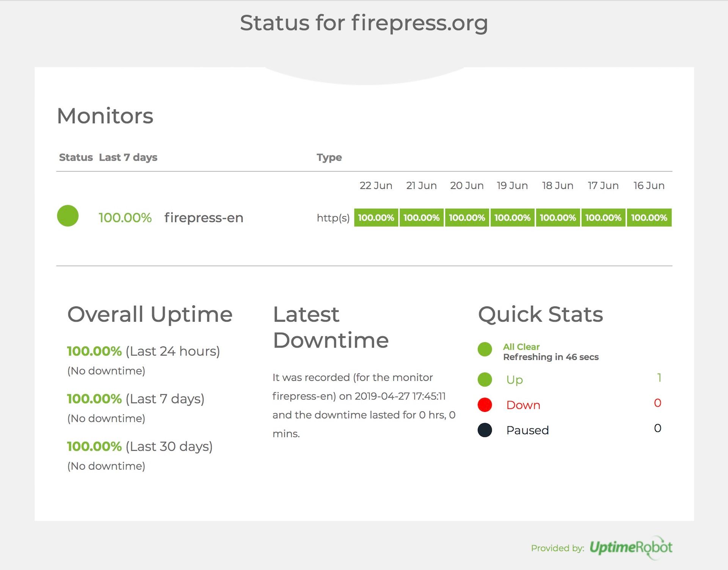
Task: Click the Monitors heading
Action: (x=105, y=116)
